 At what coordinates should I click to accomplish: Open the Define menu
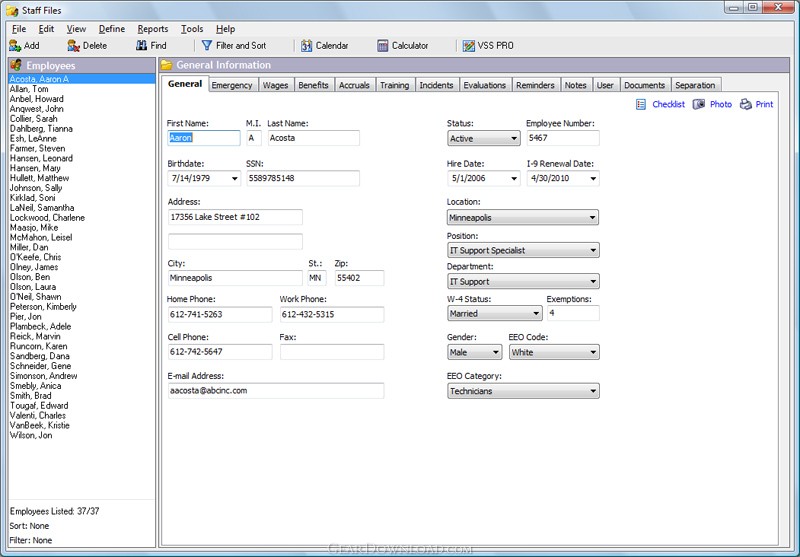click(112, 29)
